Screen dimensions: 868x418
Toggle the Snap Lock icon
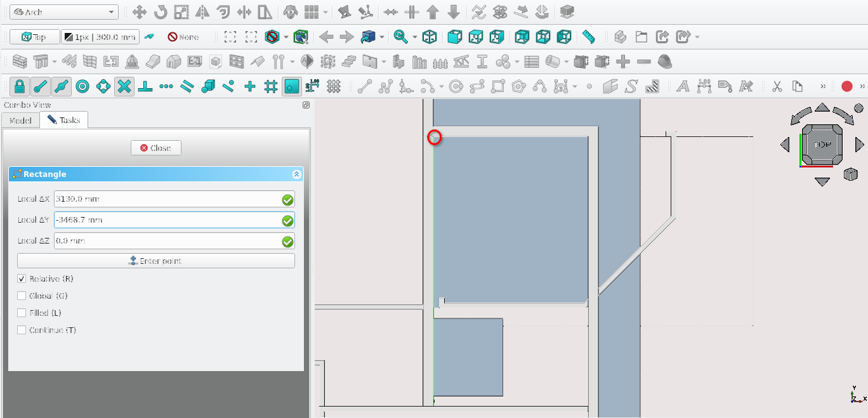pyautogui.click(x=20, y=86)
